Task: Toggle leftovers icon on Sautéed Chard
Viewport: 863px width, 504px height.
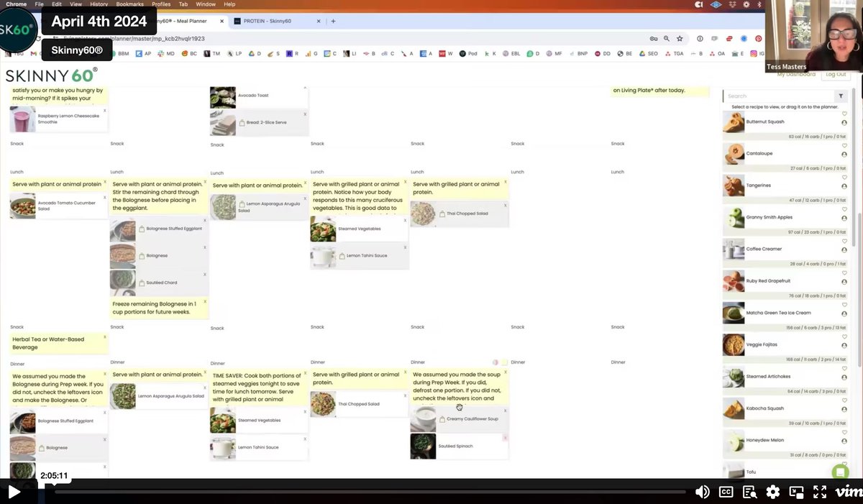Action: [x=142, y=283]
